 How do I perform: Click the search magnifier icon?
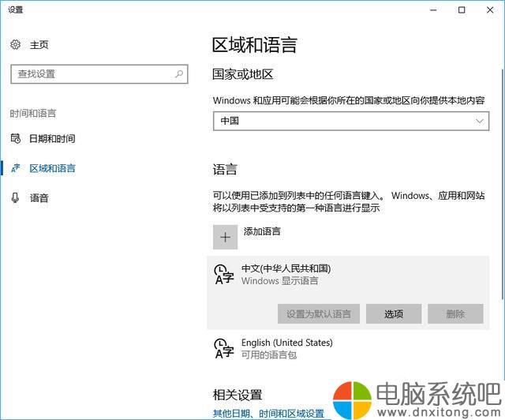(x=179, y=74)
